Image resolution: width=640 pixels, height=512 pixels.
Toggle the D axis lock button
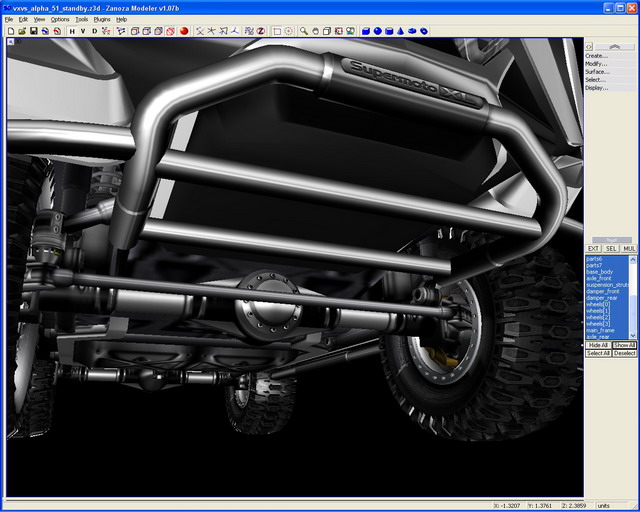(x=95, y=31)
